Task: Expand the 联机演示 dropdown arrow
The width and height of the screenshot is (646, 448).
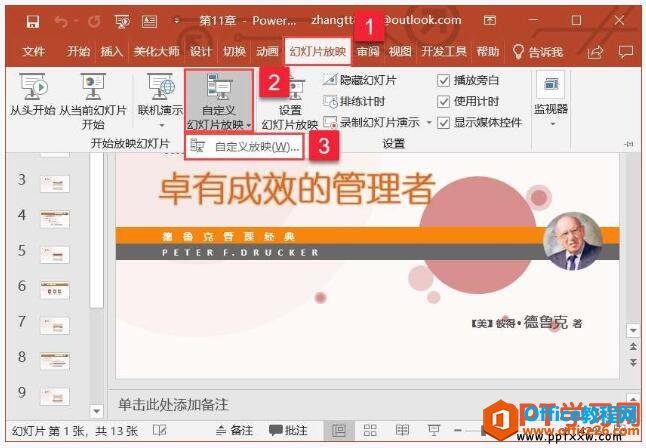Action: [162, 125]
